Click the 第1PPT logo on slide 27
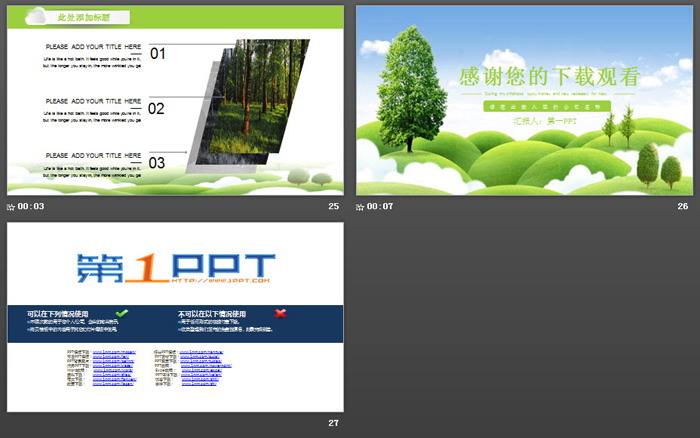The height and width of the screenshot is (438, 700). [175, 266]
